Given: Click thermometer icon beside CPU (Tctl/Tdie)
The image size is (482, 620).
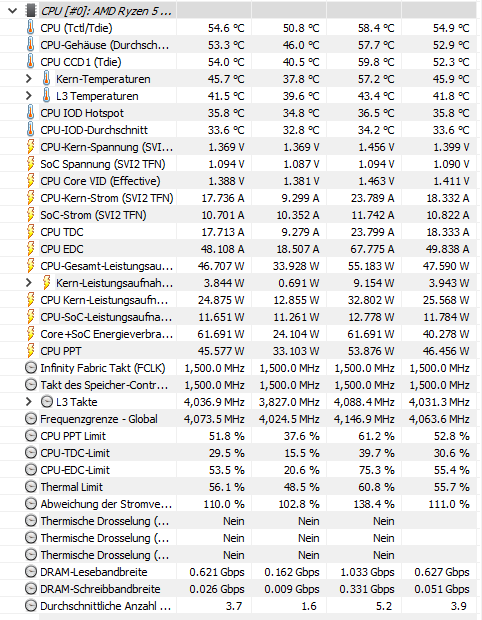Looking at the screenshot, I should [30, 28].
